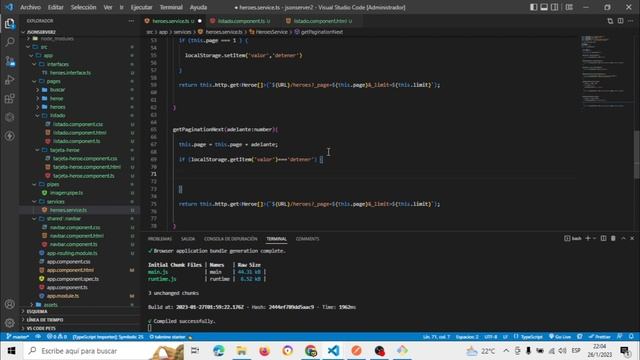
Task: Customize layout icon in title bar
Action: coord(569,7)
